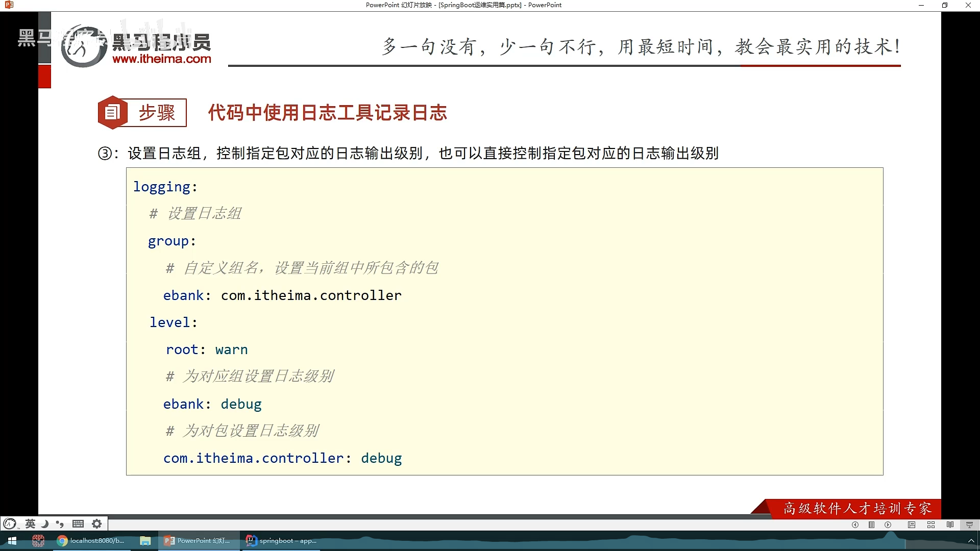This screenshot has width=980, height=551.
Task: Click the www.itheima.com link in header
Action: (x=161, y=59)
